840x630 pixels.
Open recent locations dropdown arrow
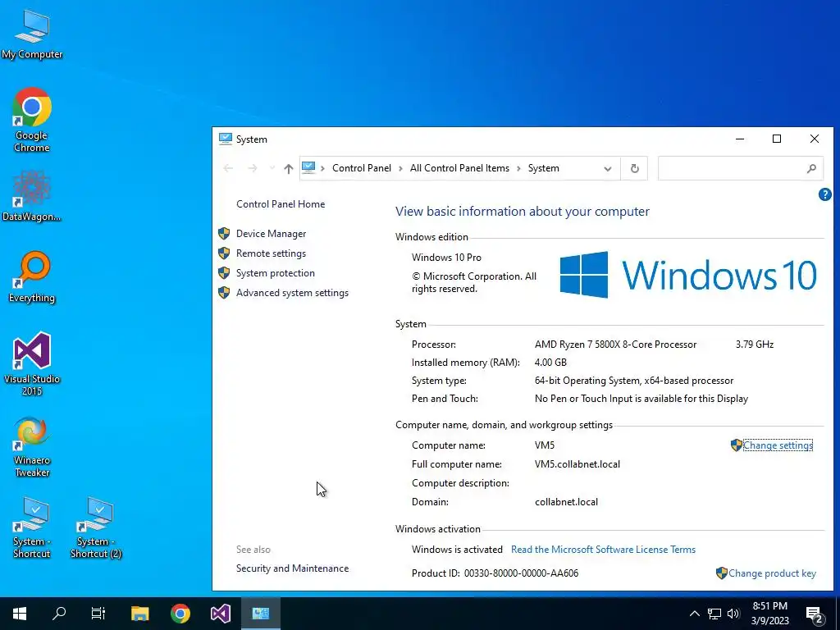click(272, 168)
